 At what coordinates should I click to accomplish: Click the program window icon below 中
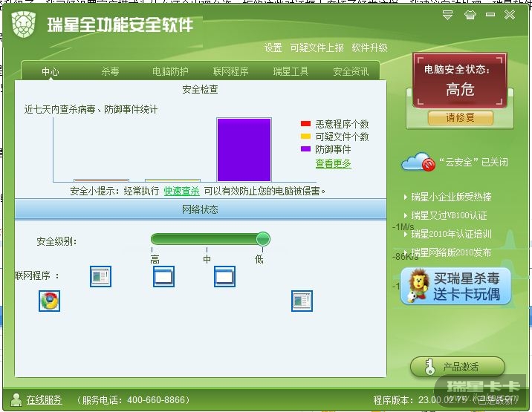point(225,276)
